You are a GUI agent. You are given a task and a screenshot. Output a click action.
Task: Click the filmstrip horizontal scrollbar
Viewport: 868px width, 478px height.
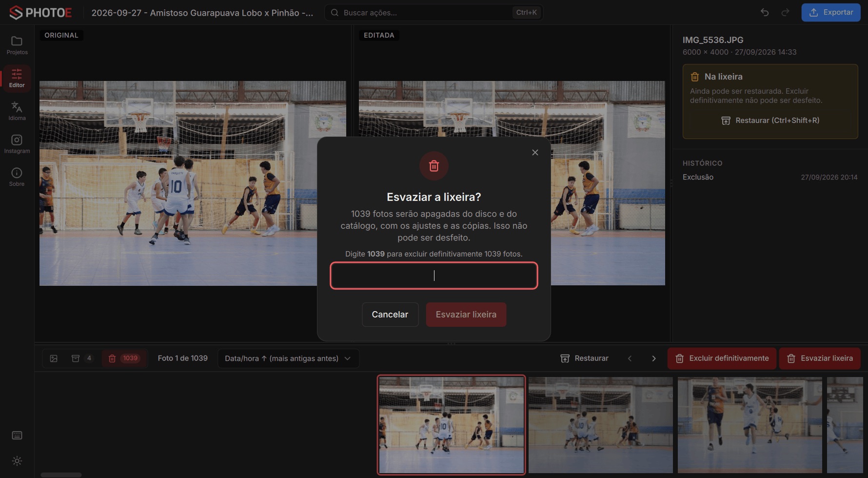tap(61, 475)
